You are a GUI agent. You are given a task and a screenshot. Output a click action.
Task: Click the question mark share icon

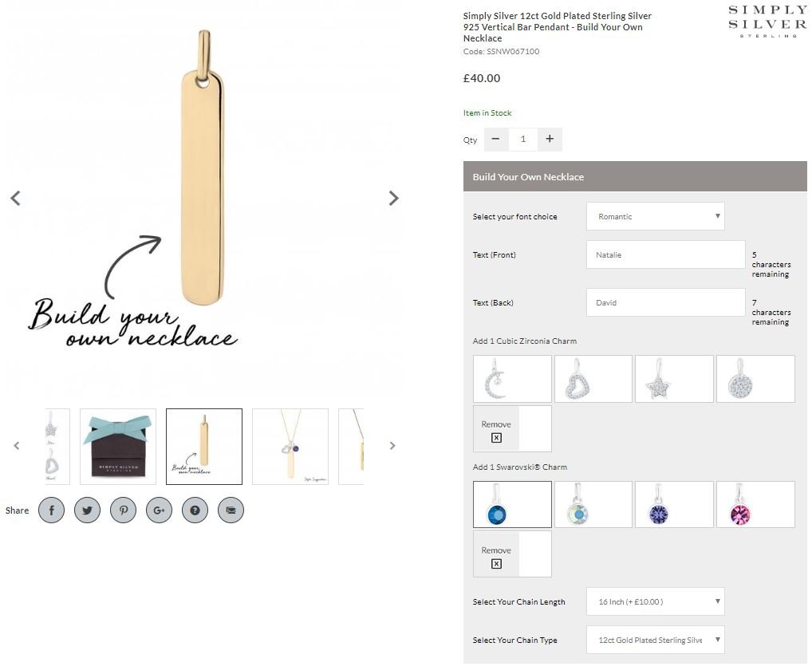[195, 510]
